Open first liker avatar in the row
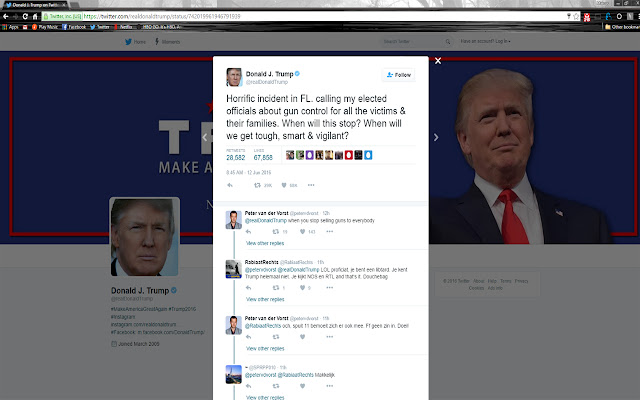The width and height of the screenshot is (640, 400). click(x=290, y=155)
